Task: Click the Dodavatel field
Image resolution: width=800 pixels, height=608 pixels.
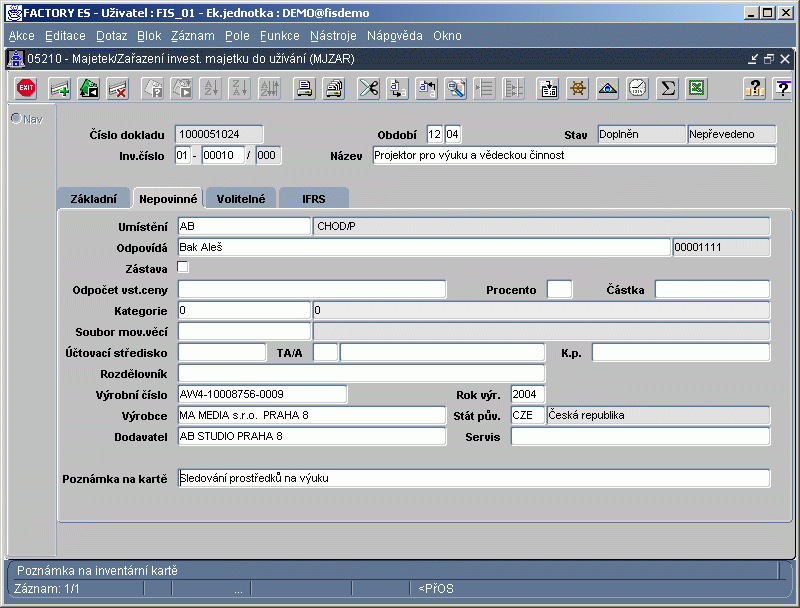Action: pyautogui.click(x=311, y=436)
